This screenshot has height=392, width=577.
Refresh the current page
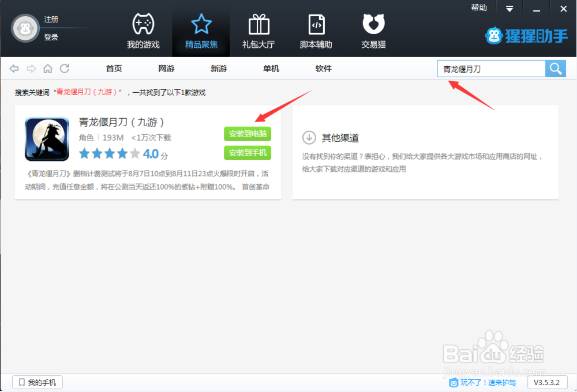coord(65,69)
